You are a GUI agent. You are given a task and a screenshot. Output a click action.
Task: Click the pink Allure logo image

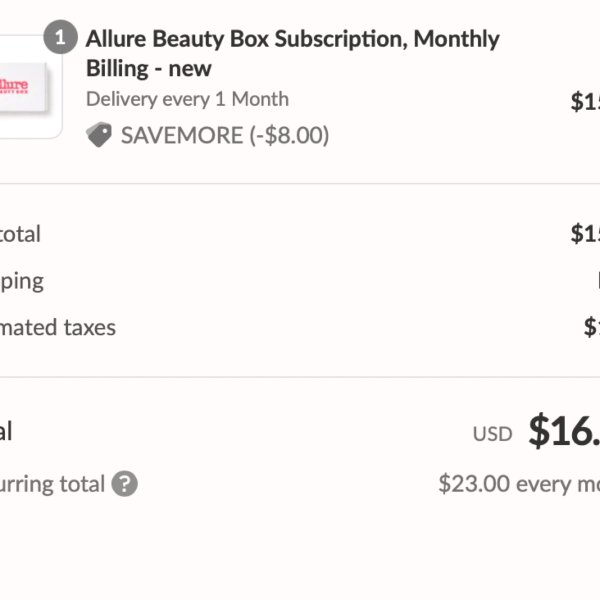14,86
